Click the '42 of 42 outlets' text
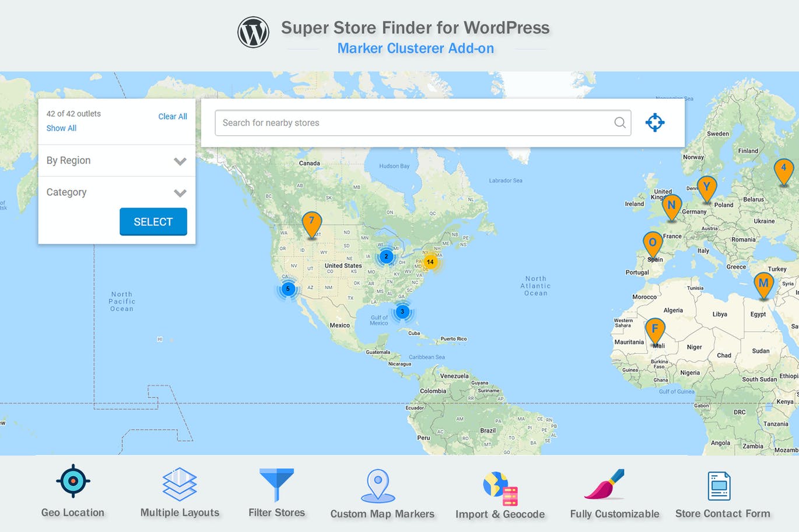The height and width of the screenshot is (532, 799). 73,114
